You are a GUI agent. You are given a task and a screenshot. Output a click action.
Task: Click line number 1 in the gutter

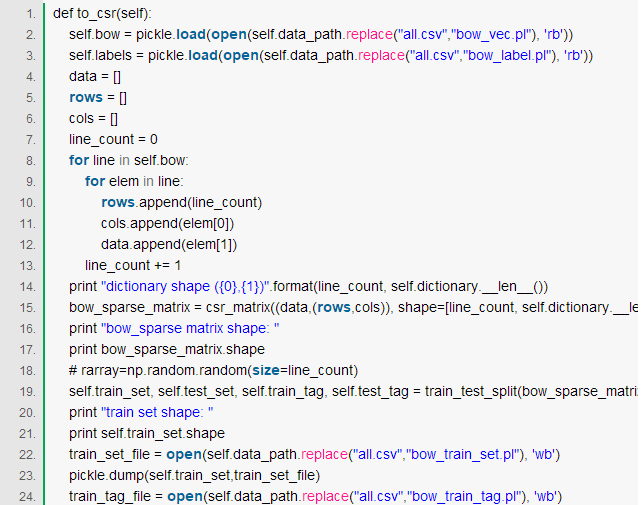coord(30,14)
